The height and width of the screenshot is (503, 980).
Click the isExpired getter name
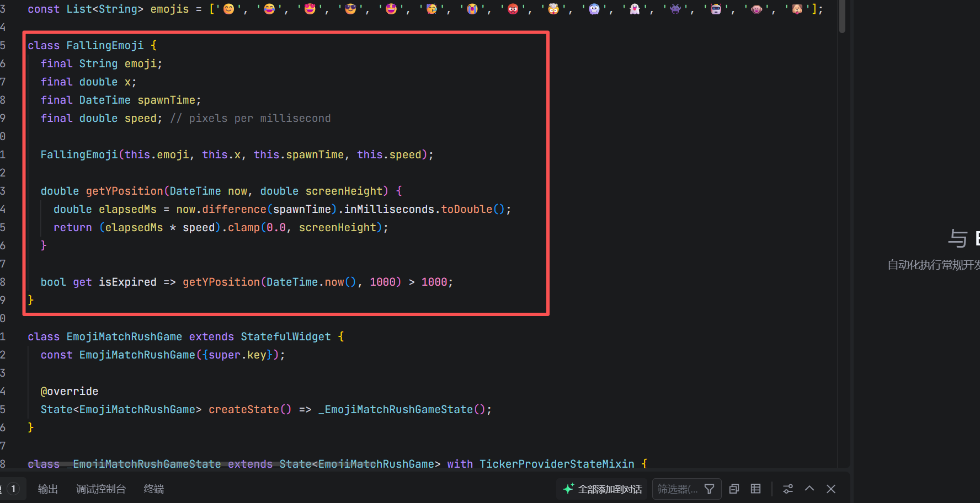[x=127, y=282]
